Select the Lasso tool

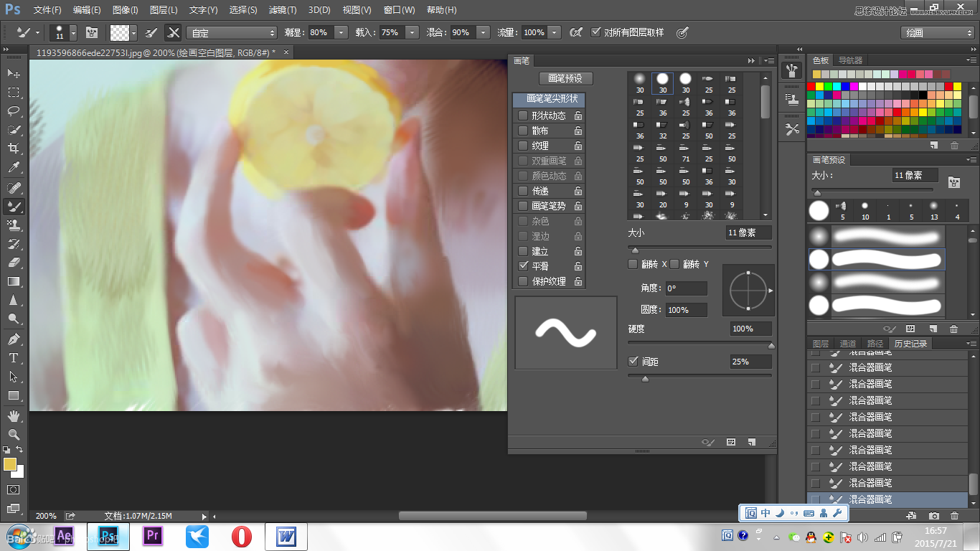[x=13, y=111]
